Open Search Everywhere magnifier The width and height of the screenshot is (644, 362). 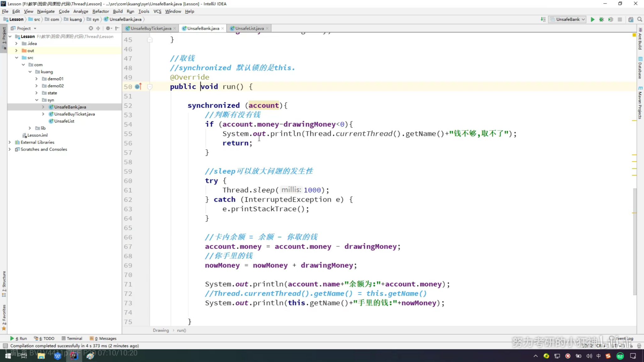click(x=640, y=19)
